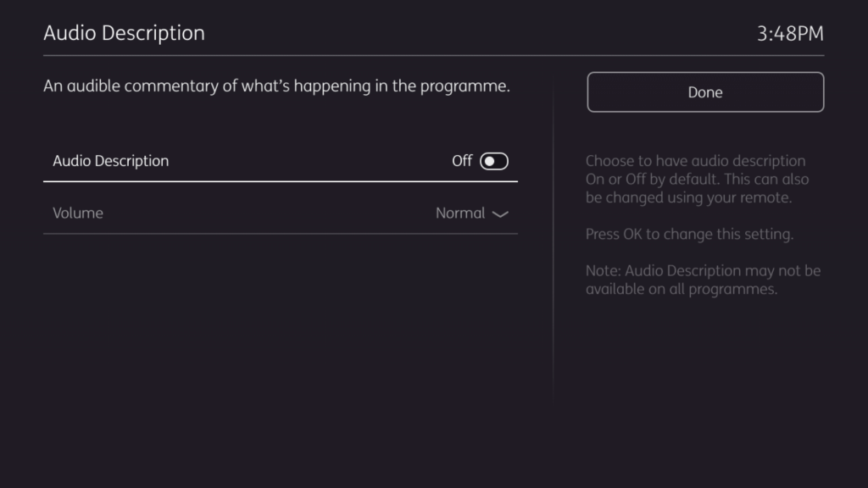
Task: Open the Normal volume value dropdown
Action: click(x=460, y=213)
